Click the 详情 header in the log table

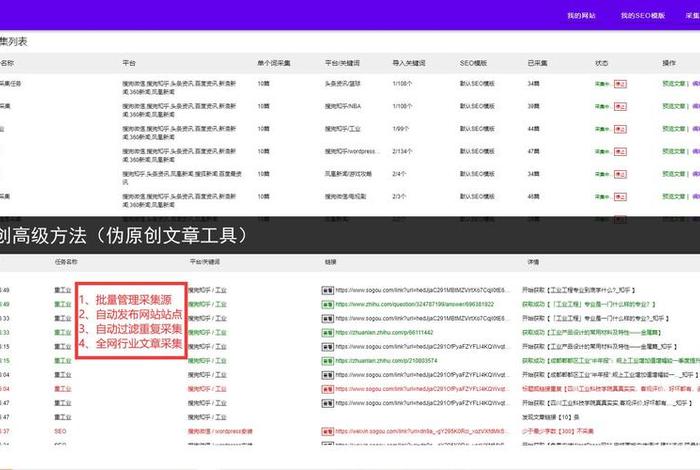[533, 262]
